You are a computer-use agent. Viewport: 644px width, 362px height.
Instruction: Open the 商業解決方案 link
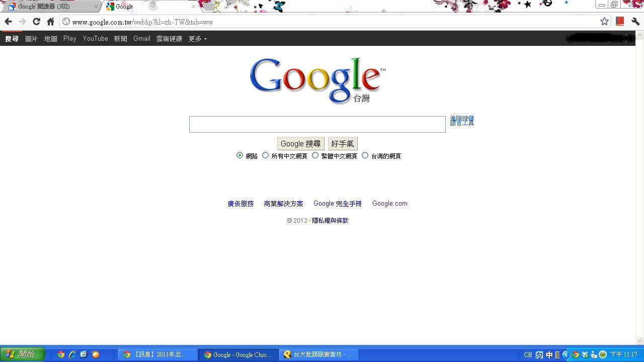[284, 204]
